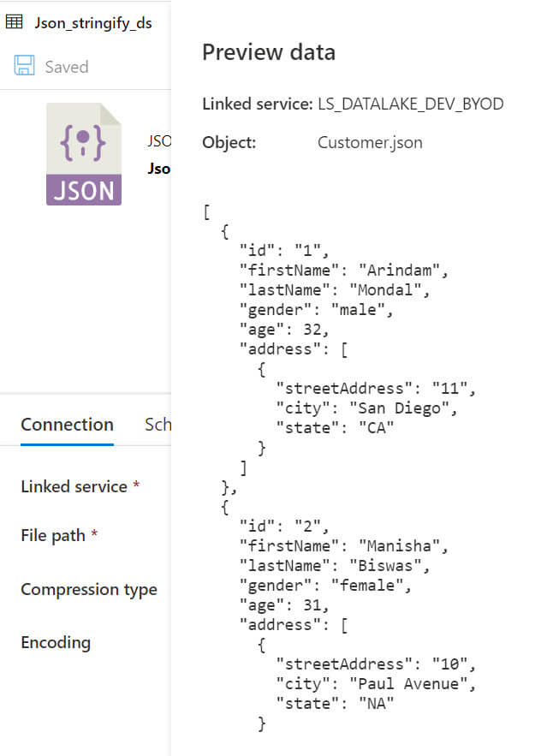The image size is (535, 756).
Task: Click the floppy disk Saved icon
Action: [24, 67]
